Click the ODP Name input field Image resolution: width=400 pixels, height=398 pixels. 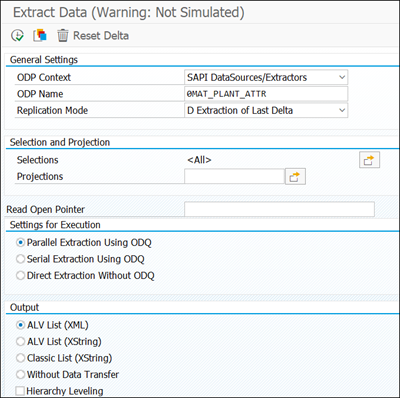(266, 94)
